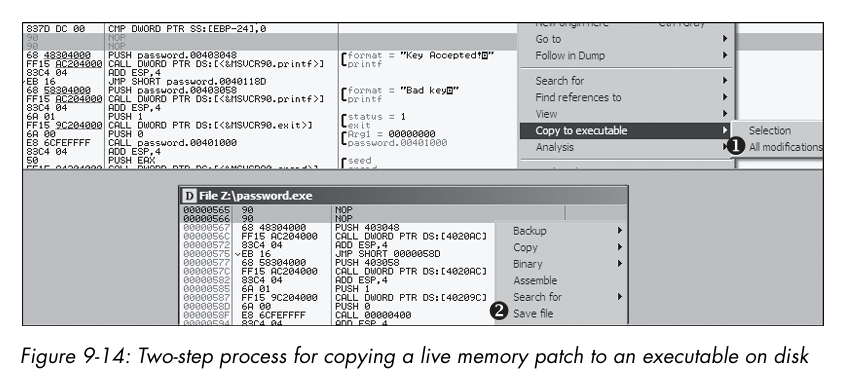The height and width of the screenshot is (381, 841).
Task: Click the 'Bad key' format comment
Action: click(403, 90)
